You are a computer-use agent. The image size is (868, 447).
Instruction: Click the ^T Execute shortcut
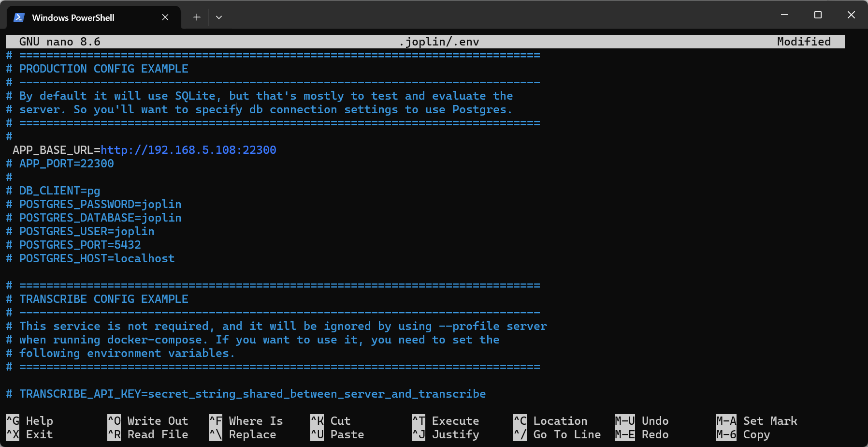[446, 421]
